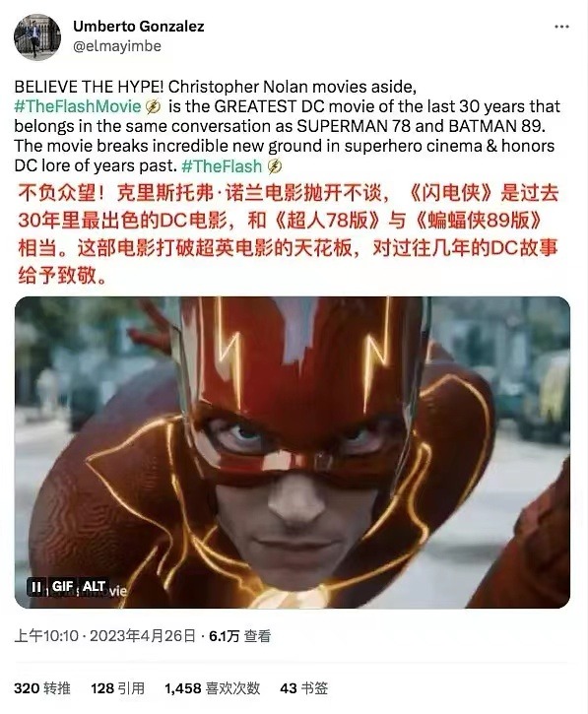Image resolution: width=588 pixels, height=714 pixels.
Task: Open the #TheFlashMovie hashtag link
Action: tap(78, 106)
